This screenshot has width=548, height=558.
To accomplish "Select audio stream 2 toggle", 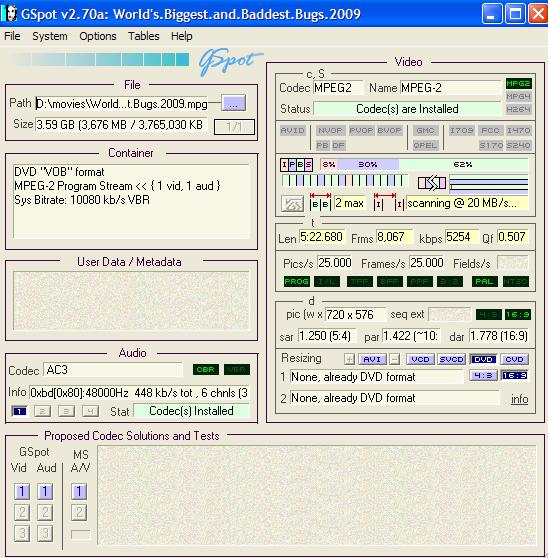I will 42,411.
